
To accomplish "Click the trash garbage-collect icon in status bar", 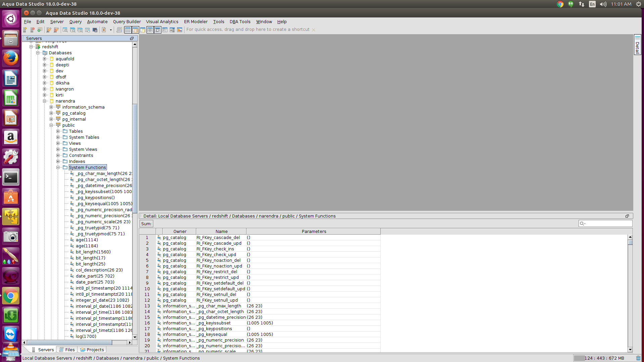I will pos(638,358).
